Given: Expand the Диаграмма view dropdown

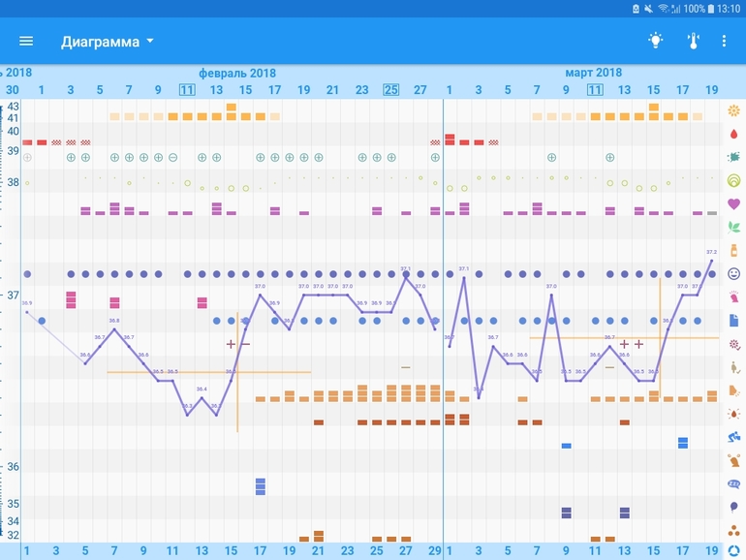Looking at the screenshot, I should point(107,42).
